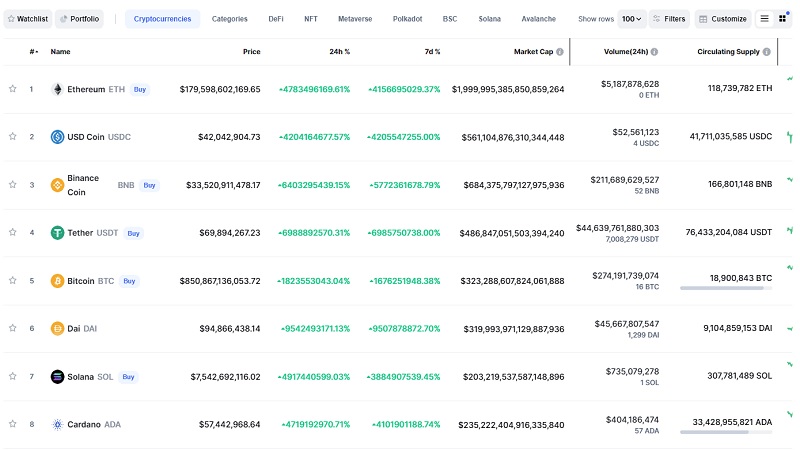
Task: Select the Categories tab
Action: point(230,19)
